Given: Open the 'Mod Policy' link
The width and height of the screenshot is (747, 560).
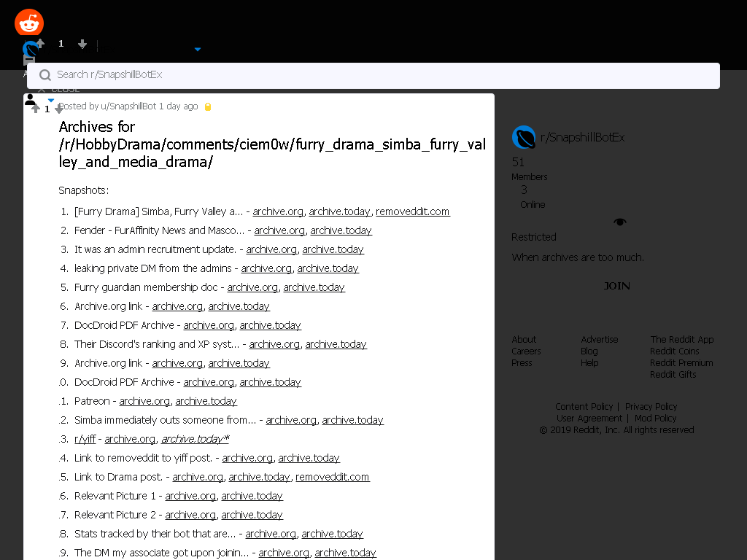Looking at the screenshot, I should pos(655,418).
